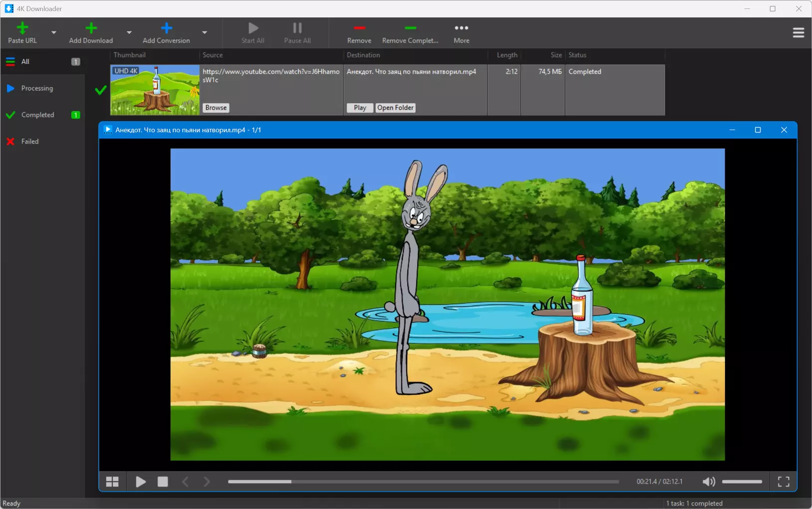The height and width of the screenshot is (509, 812).
Task: Expand the Add Download dropdown arrow
Action: point(129,33)
